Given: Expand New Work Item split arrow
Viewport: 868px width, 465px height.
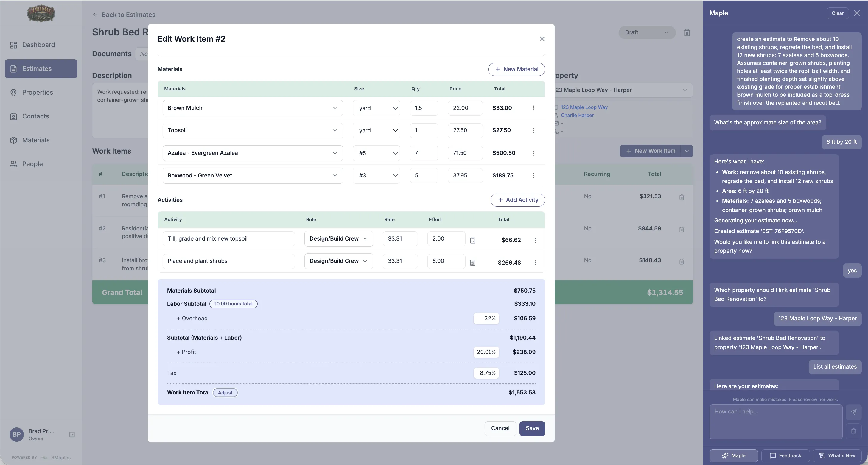Looking at the screenshot, I should coord(687,151).
